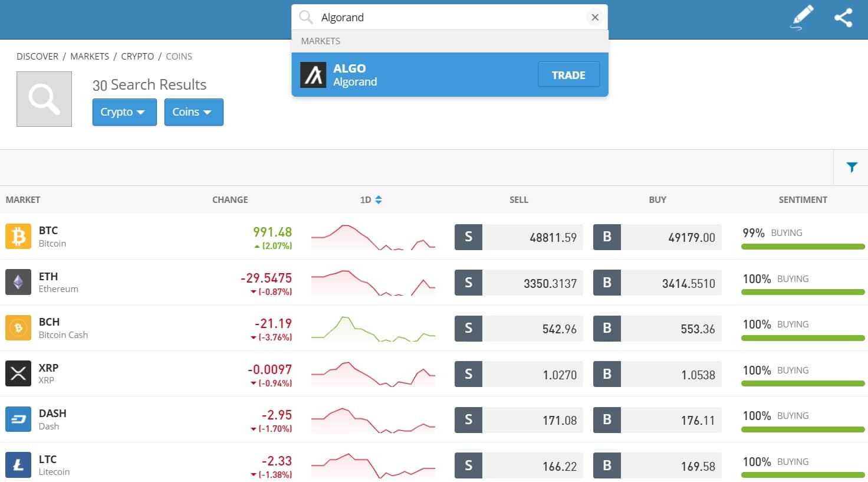Click the B buy button for ETH
868x482 pixels.
tap(607, 283)
